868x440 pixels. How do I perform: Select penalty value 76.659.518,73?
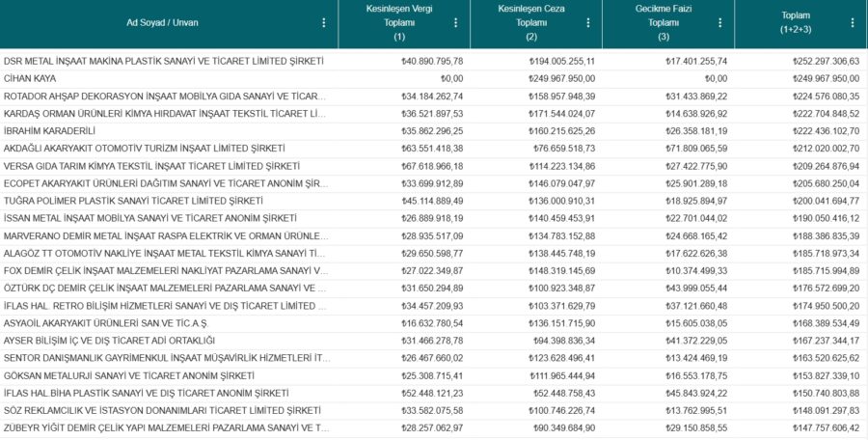point(564,149)
